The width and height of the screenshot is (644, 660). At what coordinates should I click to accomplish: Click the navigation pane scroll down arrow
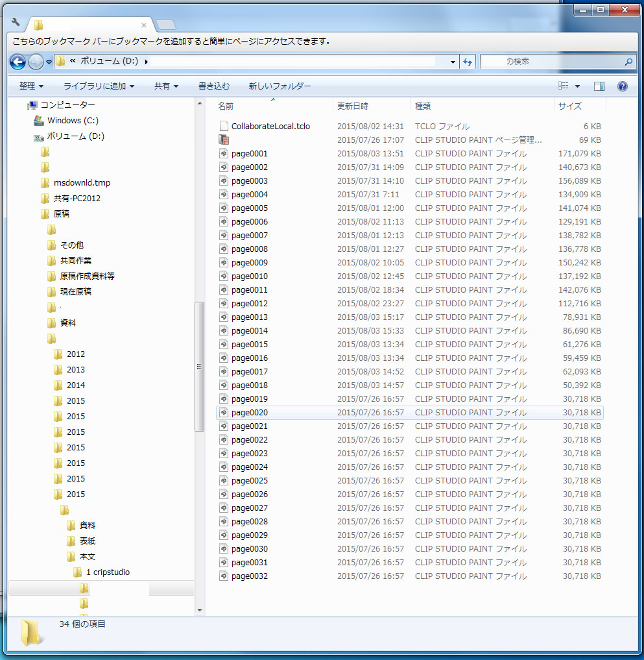coord(200,610)
